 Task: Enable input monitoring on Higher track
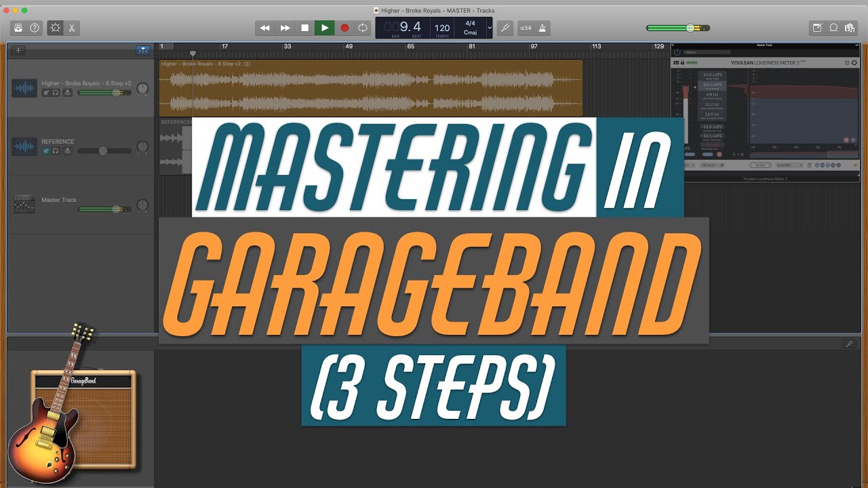click(x=67, y=93)
